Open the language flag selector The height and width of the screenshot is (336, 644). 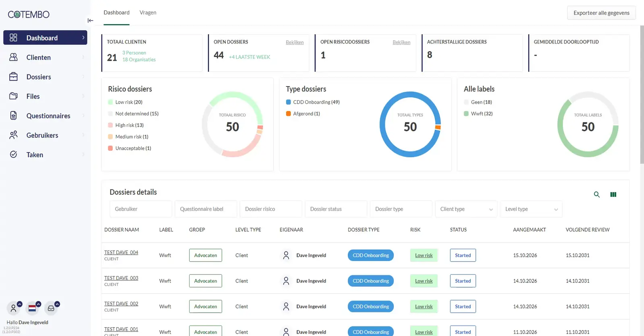coord(32,308)
